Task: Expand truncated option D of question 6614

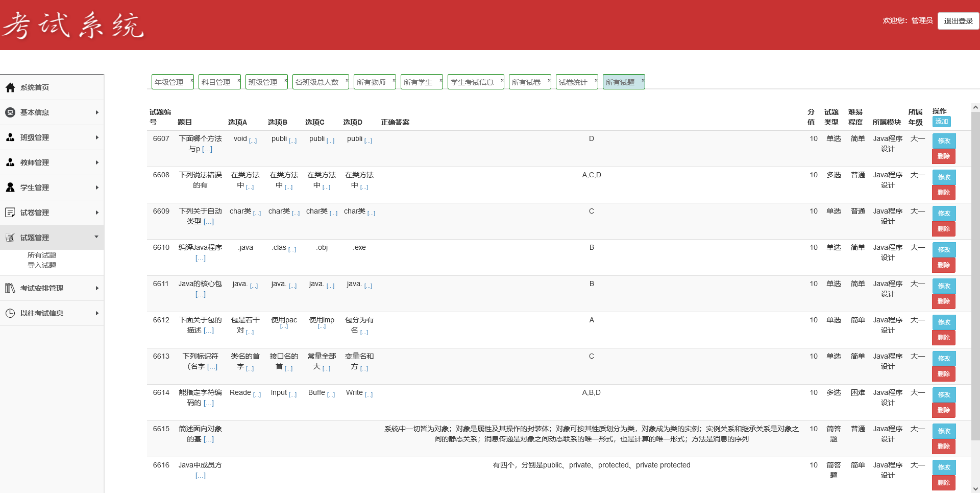Action: 369,394
